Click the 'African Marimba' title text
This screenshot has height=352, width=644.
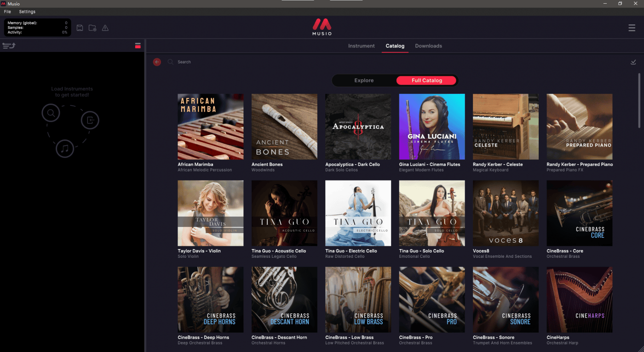tap(195, 165)
